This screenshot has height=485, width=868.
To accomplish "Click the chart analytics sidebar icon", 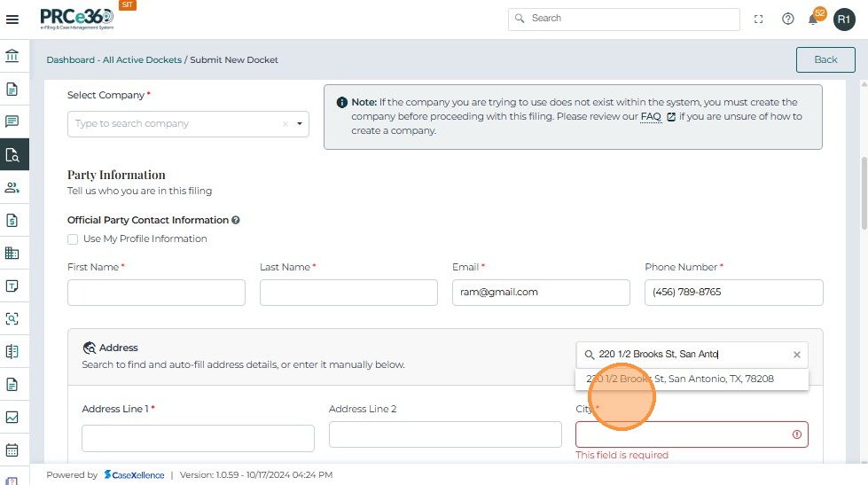I will pos(12,417).
